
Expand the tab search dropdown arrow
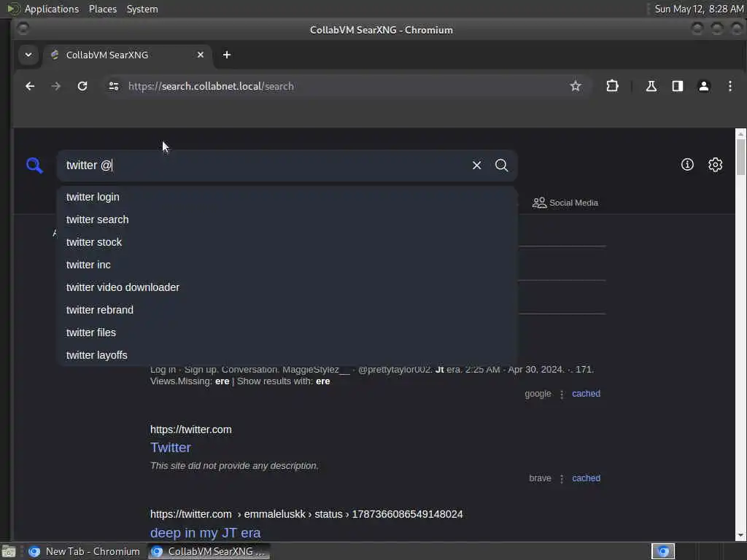pyautogui.click(x=28, y=55)
